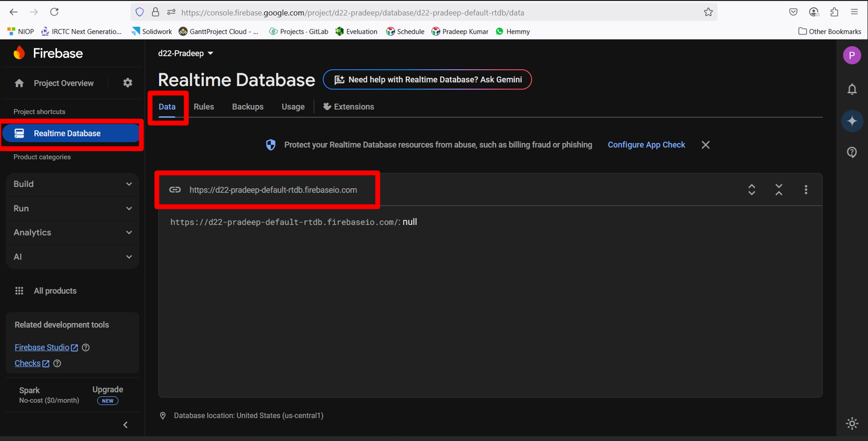This screenshot has height=441, width=868.
Task: Expand the Analytics category
Action: (x=72, y=233)
